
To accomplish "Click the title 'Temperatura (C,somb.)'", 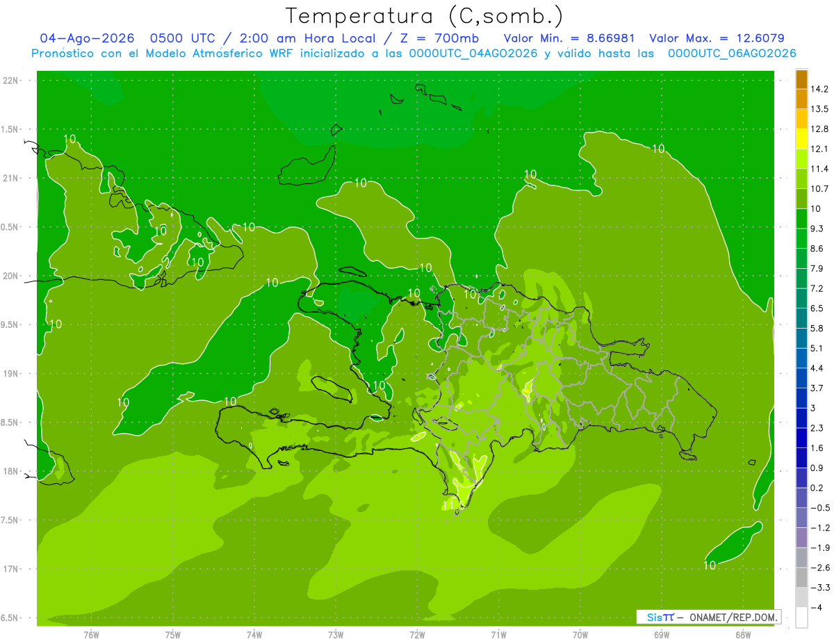I will [x=425, y=15].
